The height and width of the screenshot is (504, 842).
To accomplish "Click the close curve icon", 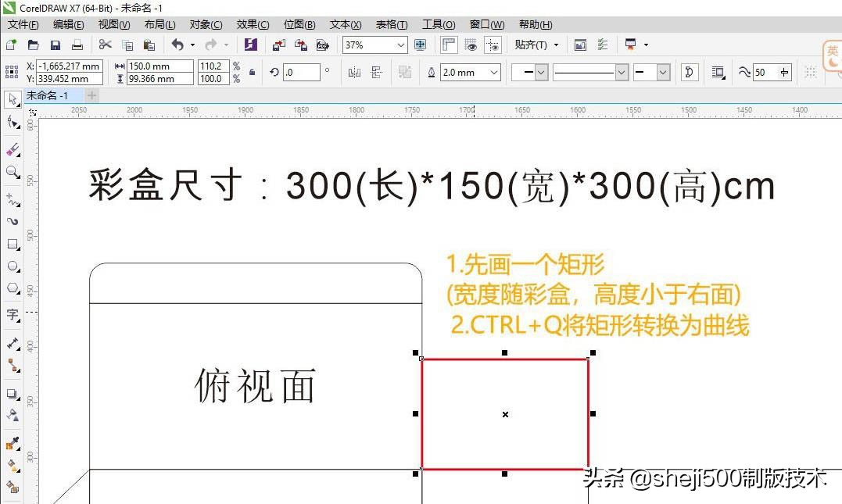I will click(690, 72).
